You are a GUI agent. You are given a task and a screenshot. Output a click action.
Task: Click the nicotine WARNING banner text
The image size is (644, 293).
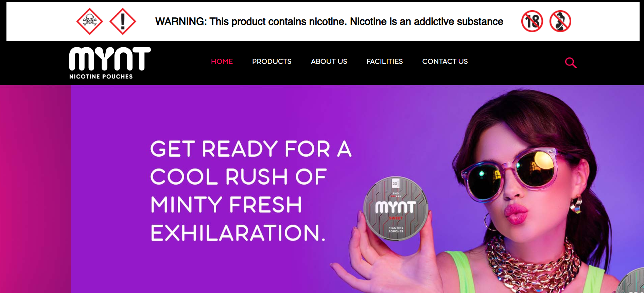pyautogui.click(x=329, y=21)
